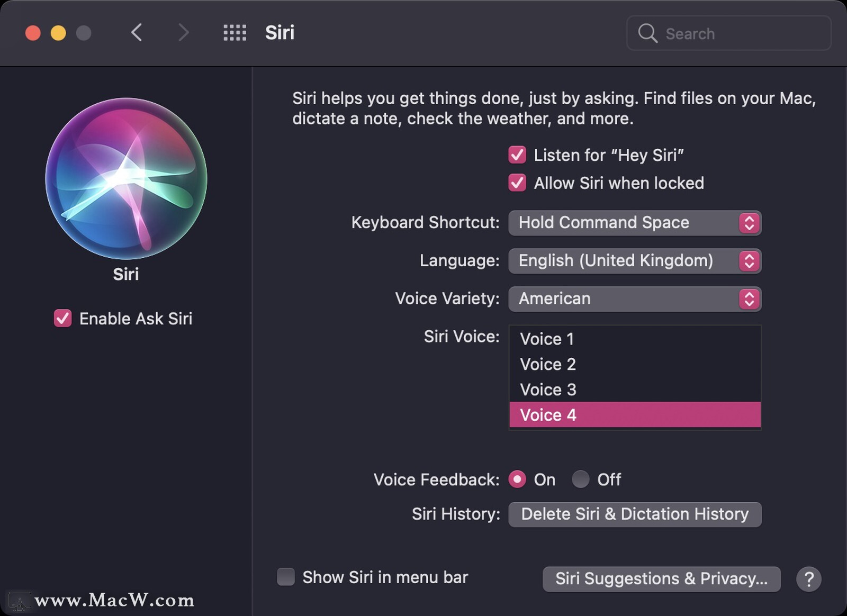Image resolution: width=847 pixels, height=616 pixels.
Task: Open the Keyboard Shortcut dropdown
Action: click(x=635, y=223)
